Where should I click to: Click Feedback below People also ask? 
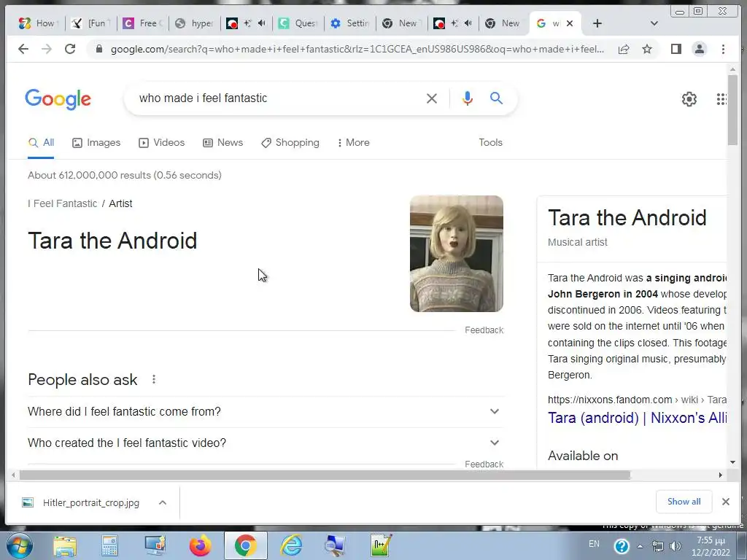point(484,464)
